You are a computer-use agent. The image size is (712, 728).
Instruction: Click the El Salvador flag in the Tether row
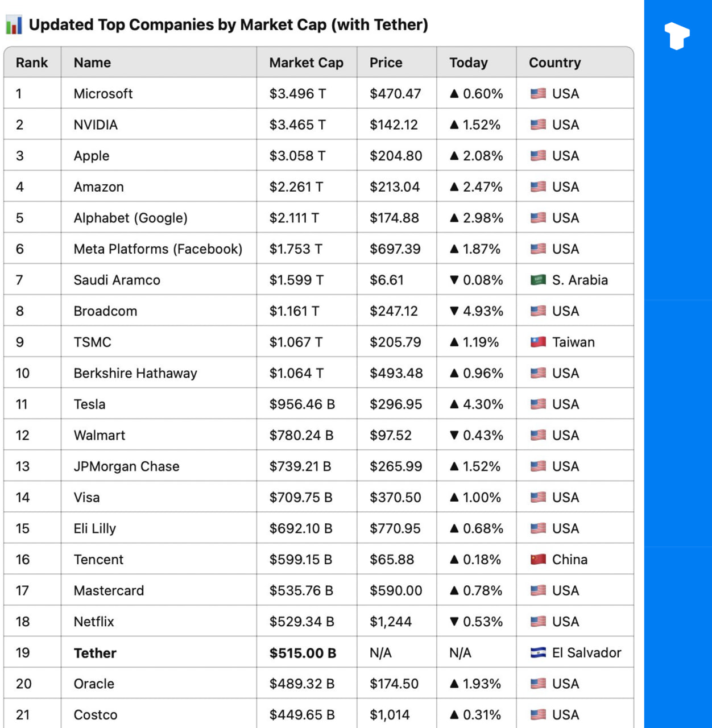538,652
